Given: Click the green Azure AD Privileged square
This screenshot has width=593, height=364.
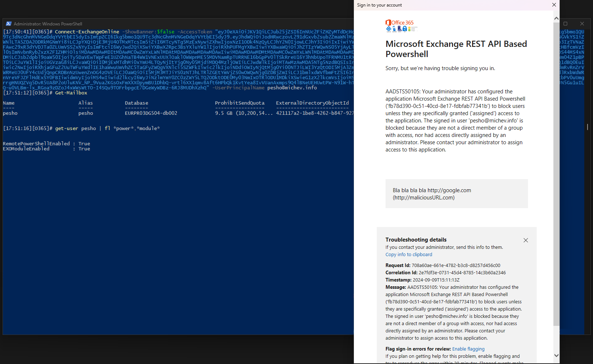Looking at the screenshot, I should point(409,30).
